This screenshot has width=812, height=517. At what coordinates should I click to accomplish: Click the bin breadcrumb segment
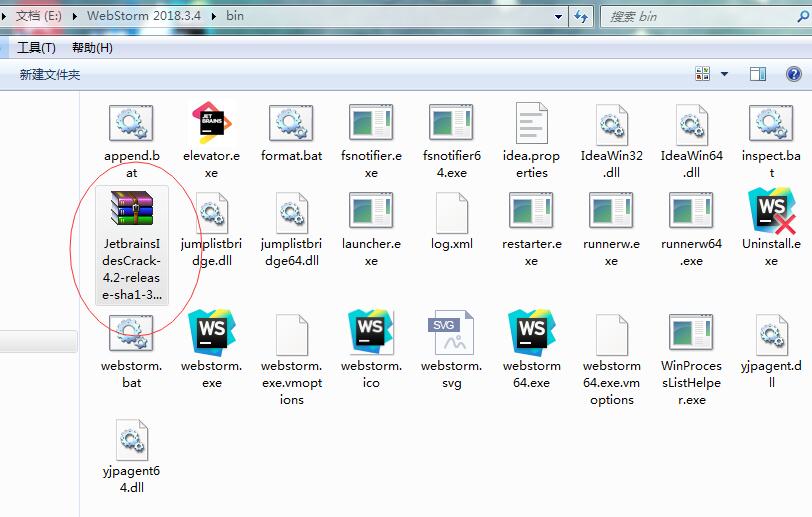click(x=235, y=16)
